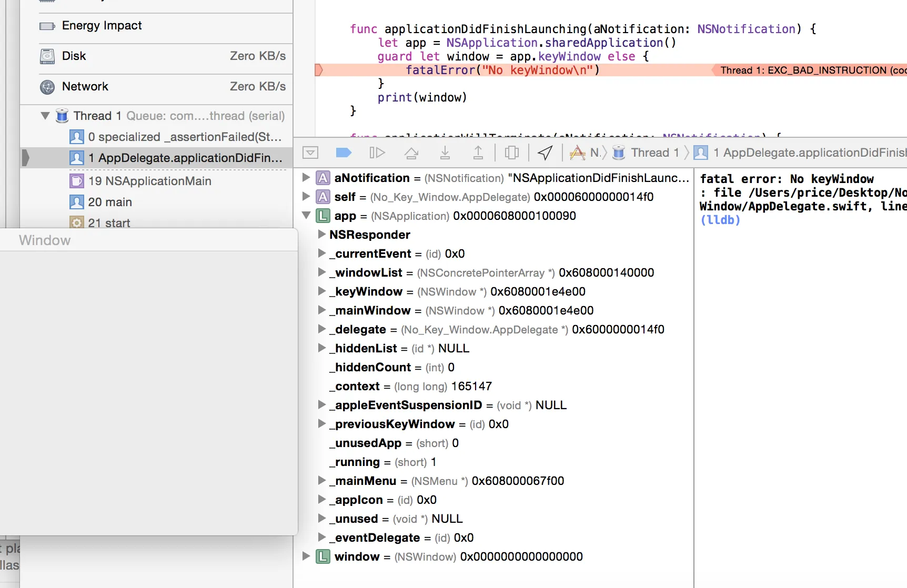Screen dimensions: 907x588
Task: Toggle breakpoints activation button
Action: pyautogui.click(x=343, y=153)
